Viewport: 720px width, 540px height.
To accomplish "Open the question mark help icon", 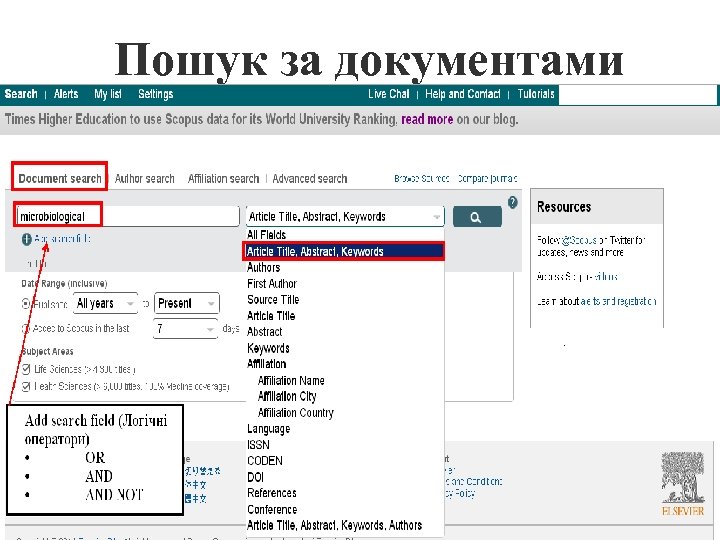I will tap(512, 202).
